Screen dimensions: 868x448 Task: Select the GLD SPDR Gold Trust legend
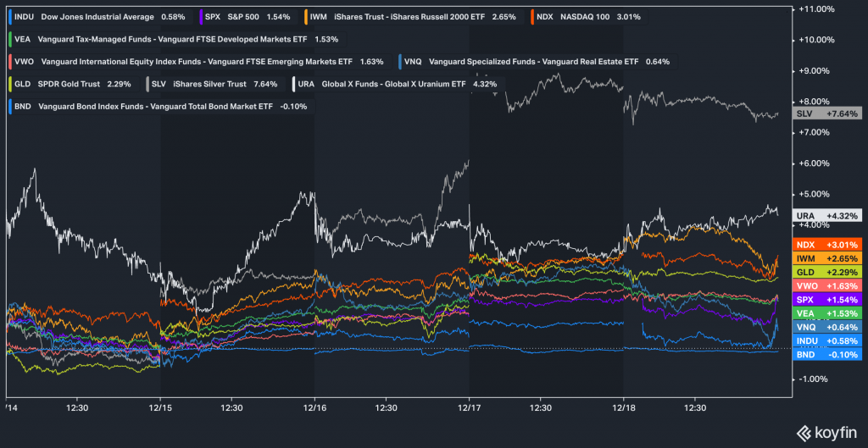[71, 84]
